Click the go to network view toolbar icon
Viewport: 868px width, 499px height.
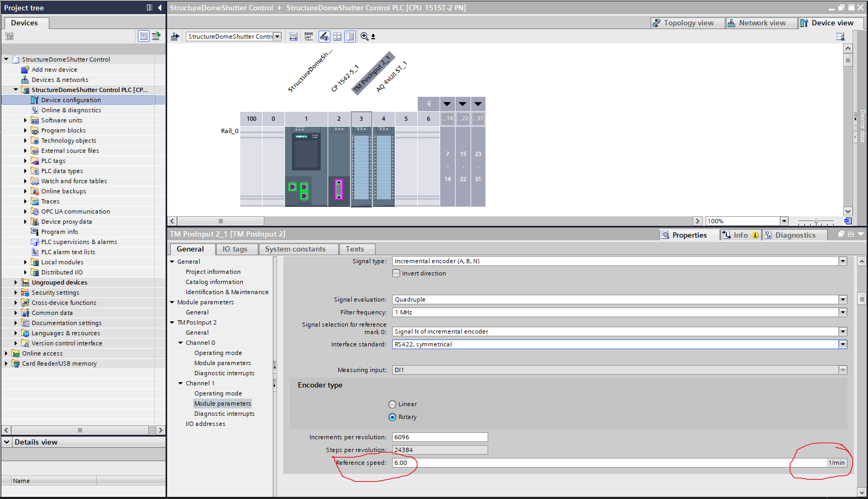pyautogui.click(x=175, y=36)
